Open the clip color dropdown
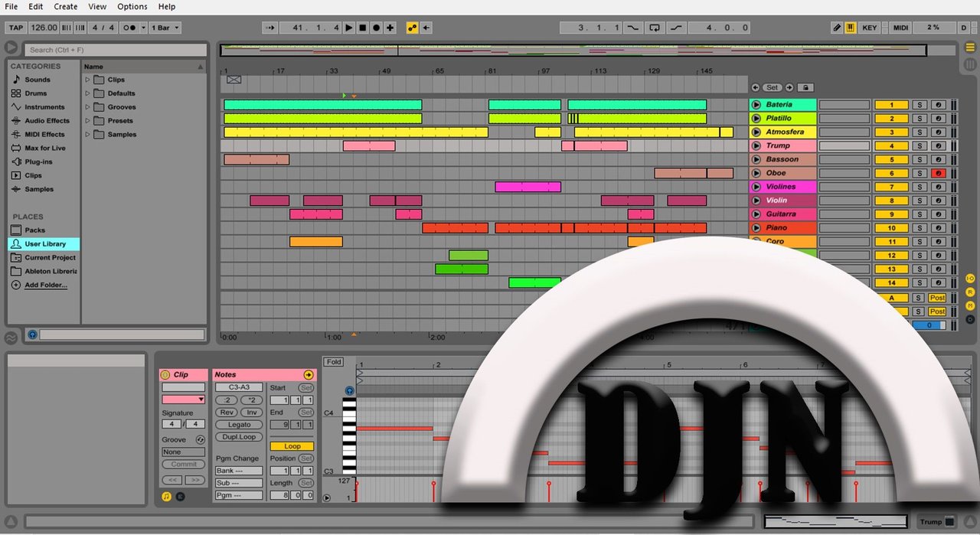Viewport: 980px width, 535px height. (x=183, y=400)
